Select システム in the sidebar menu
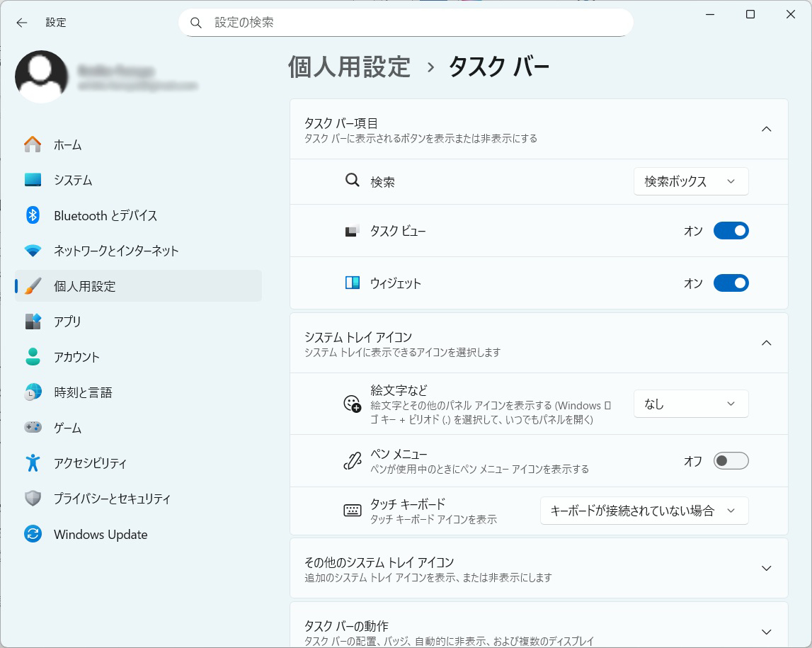The height and width of the screenshot is (648, 812). 73,180
